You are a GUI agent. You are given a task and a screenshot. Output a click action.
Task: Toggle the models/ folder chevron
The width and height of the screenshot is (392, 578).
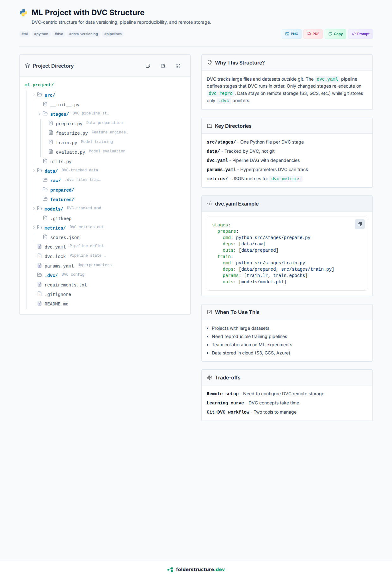[x=34, y=209]
